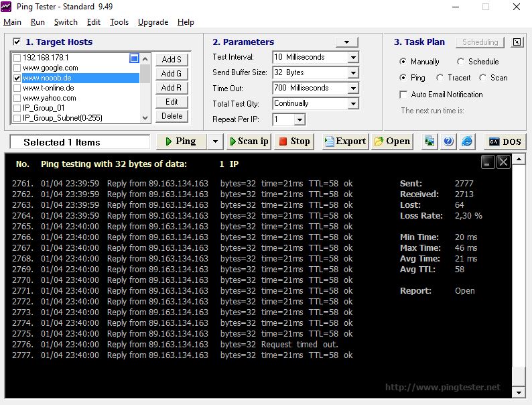Click the results pane scrollbar thumb
Image resolution: width=532 pixels, height=405 pixels.
[x=519, y=376]
